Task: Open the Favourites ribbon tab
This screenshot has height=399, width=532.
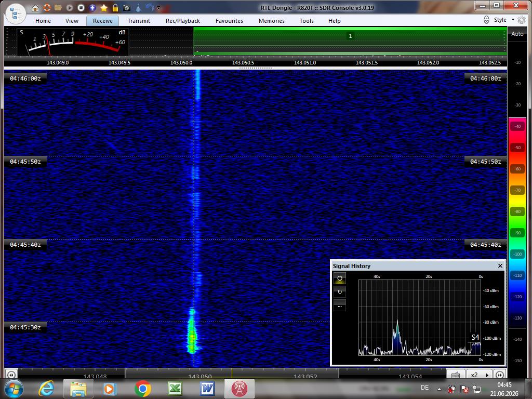Action: coord(229,21)
